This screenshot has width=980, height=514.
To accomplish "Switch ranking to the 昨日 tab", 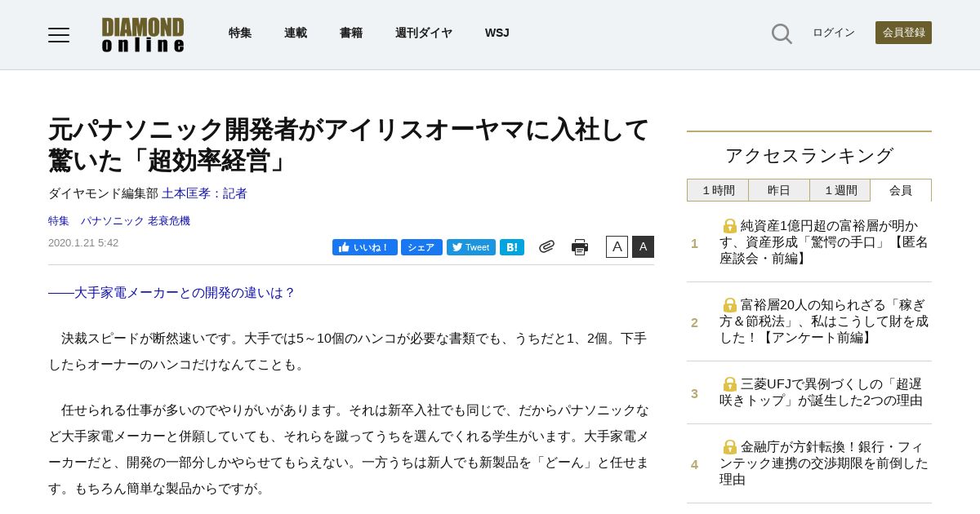I will pos(779,190).
